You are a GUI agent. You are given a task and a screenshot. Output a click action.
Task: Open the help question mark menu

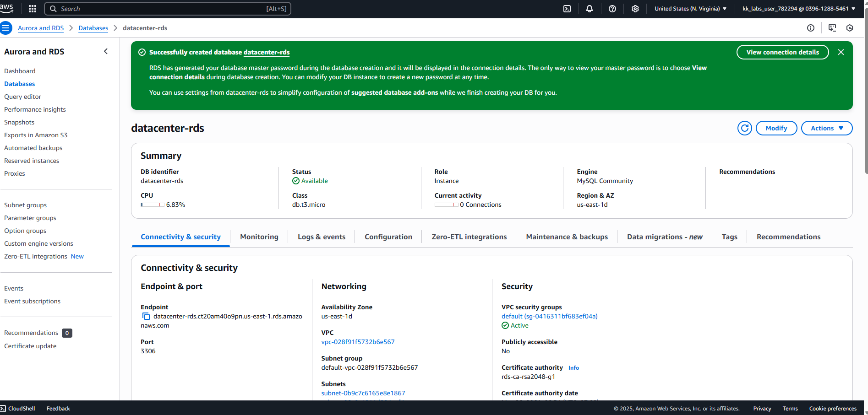coord(612,9)
